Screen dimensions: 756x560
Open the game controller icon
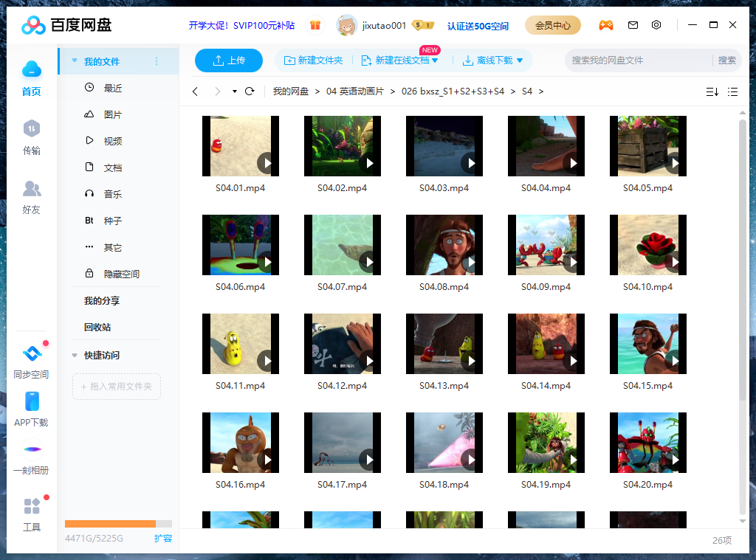[606, 25]
